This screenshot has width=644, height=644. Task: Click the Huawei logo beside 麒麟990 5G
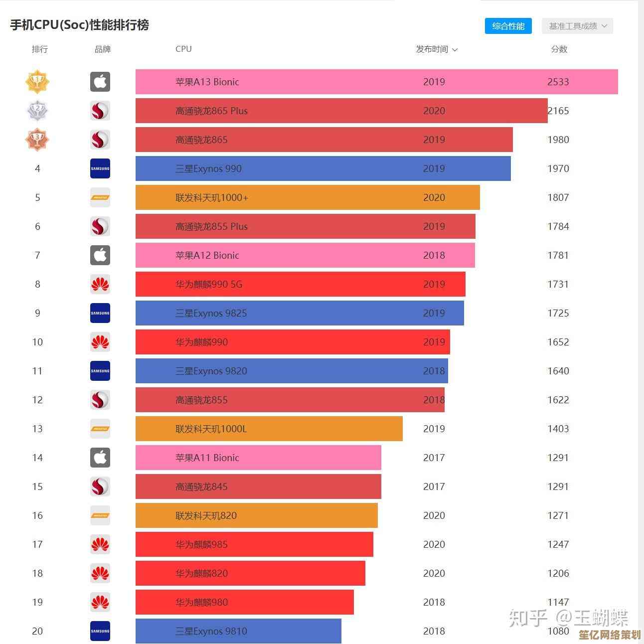tap(100, 284)
